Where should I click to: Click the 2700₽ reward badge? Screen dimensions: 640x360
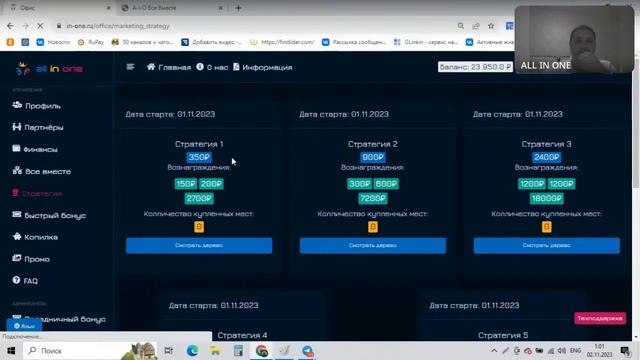(x=199, y=199)
